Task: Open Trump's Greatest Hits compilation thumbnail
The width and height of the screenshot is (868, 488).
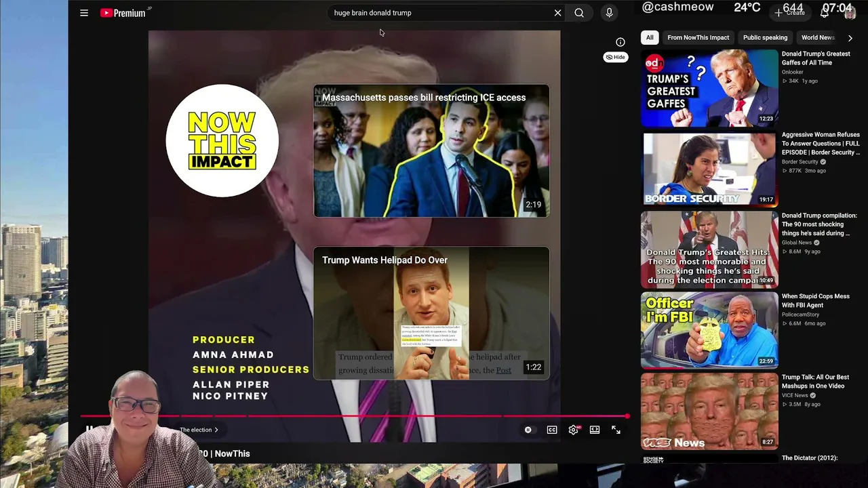Action: point(709,249)
